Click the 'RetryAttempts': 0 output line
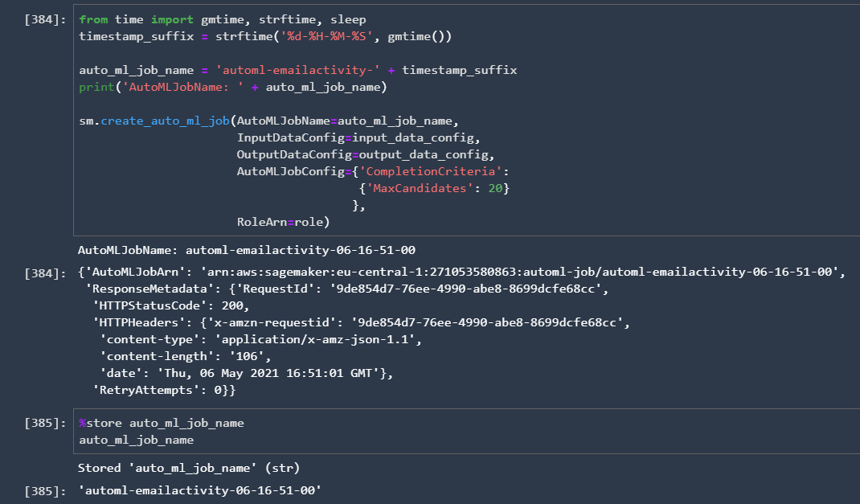Viewport: 860px width, 504px height. click(164, 390)
